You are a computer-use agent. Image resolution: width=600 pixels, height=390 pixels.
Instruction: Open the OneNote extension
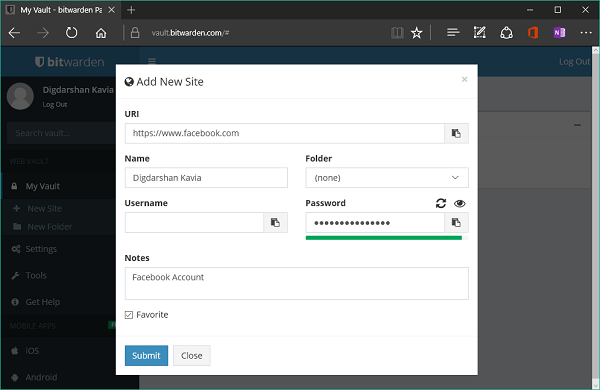click(559, 33)
